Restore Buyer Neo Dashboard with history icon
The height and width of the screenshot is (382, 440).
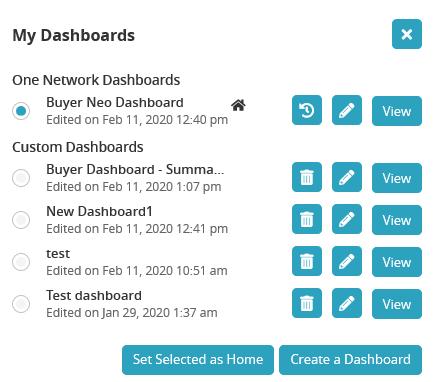click(x=307, y=110)
